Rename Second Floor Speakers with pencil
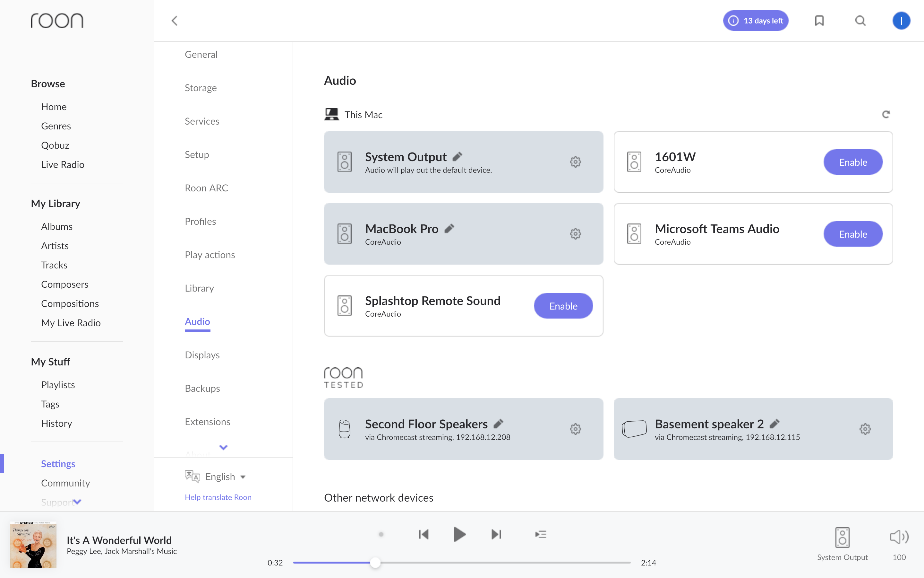This screenshot has height=578, width=924. 499,424
